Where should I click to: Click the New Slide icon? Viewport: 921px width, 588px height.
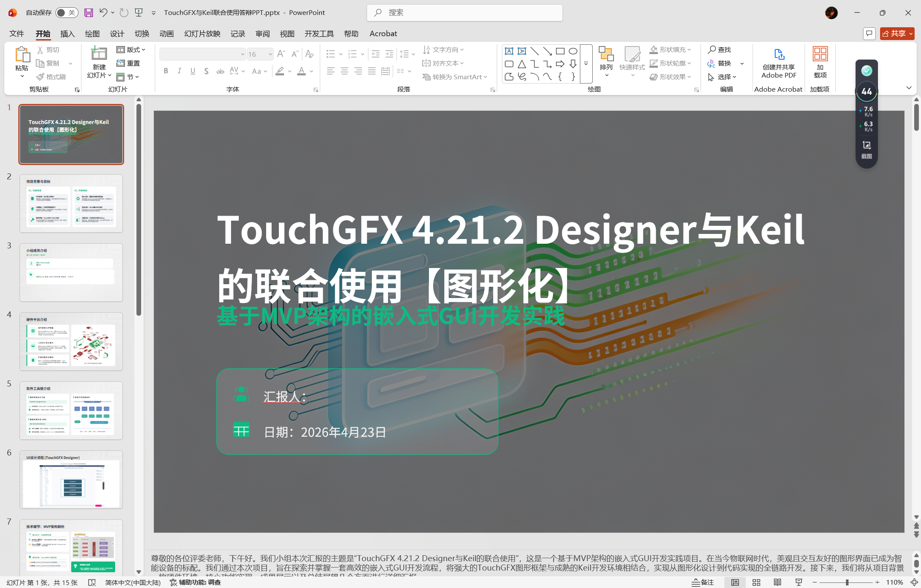[x=98, y=54]
